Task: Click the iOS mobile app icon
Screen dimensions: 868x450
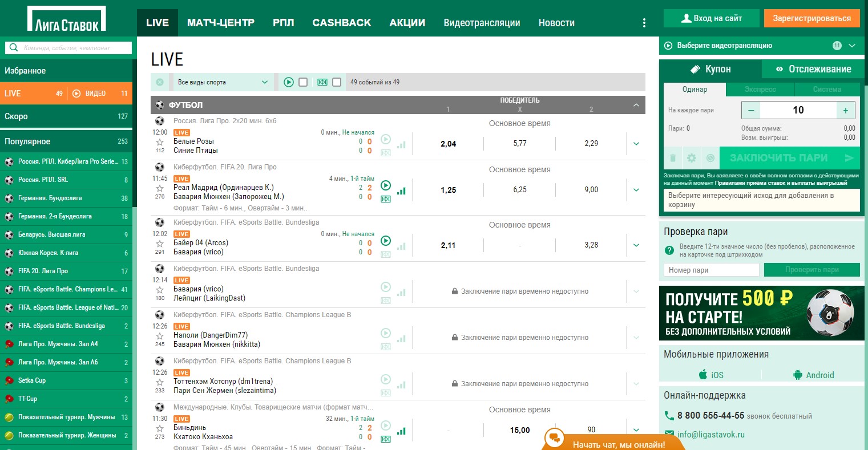Action: point(703,375)
